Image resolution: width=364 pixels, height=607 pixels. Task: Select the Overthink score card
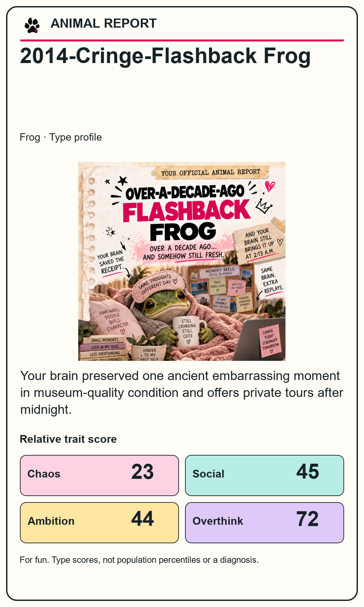pos(265,523)
